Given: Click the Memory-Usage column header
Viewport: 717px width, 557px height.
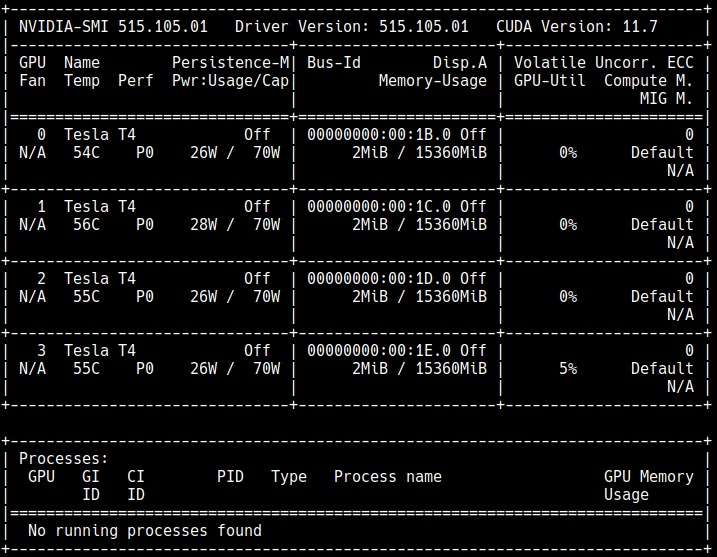Looking at the screenshot, I should pos(432,80).
